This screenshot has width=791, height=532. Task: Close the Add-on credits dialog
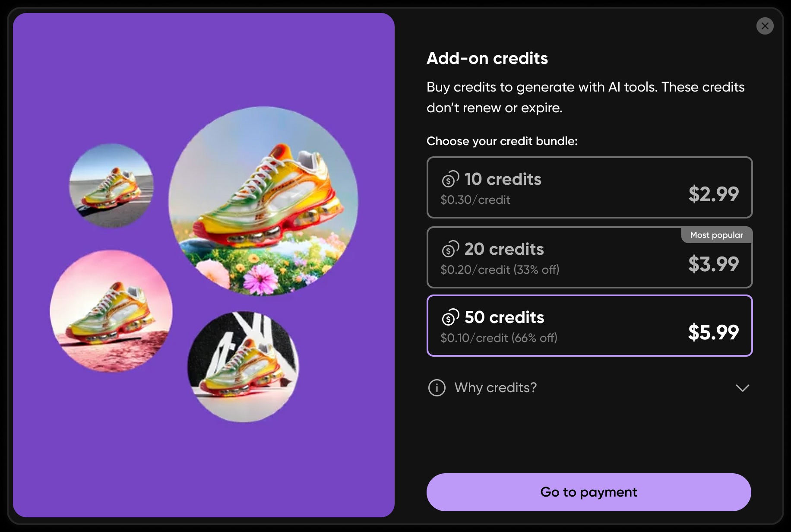[x=765, y=26]
